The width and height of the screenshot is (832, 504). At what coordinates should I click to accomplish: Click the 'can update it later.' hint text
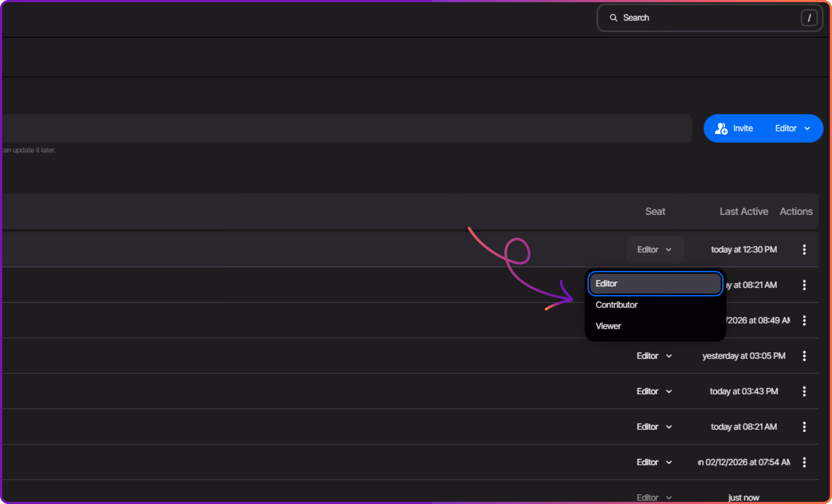(x=29, y=150)
